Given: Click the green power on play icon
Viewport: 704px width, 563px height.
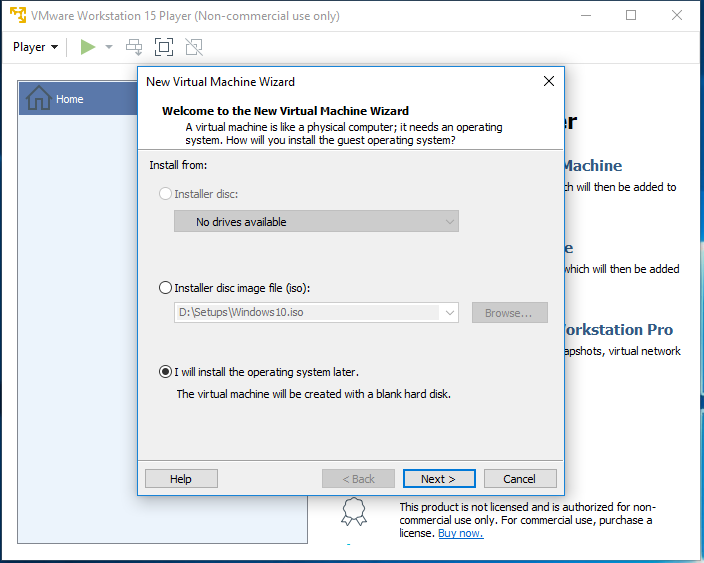Looking at the screenshot, I should point(88,47).
